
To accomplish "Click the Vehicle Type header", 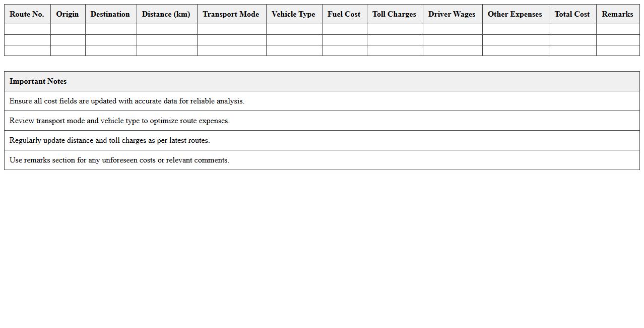I will (x=294, y=14).
